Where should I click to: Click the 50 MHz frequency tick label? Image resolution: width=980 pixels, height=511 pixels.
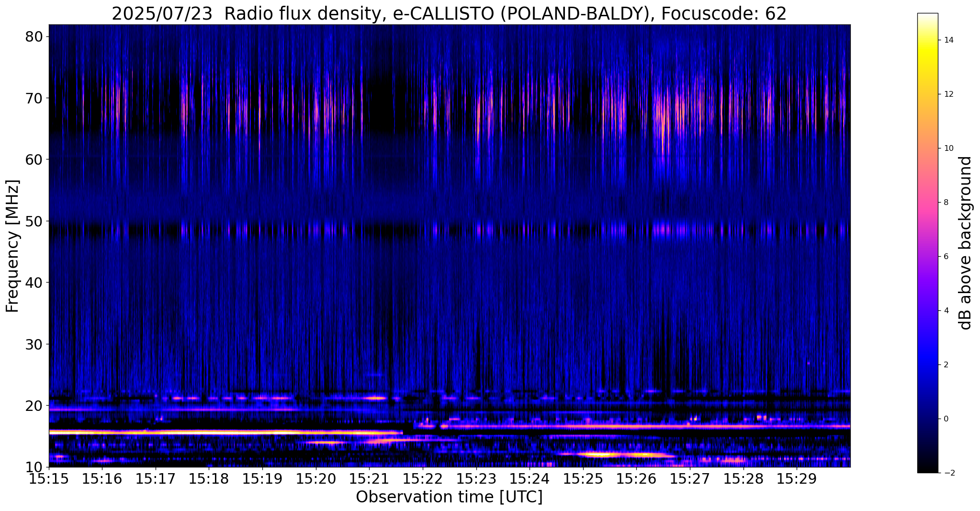[x=34, y=221]
